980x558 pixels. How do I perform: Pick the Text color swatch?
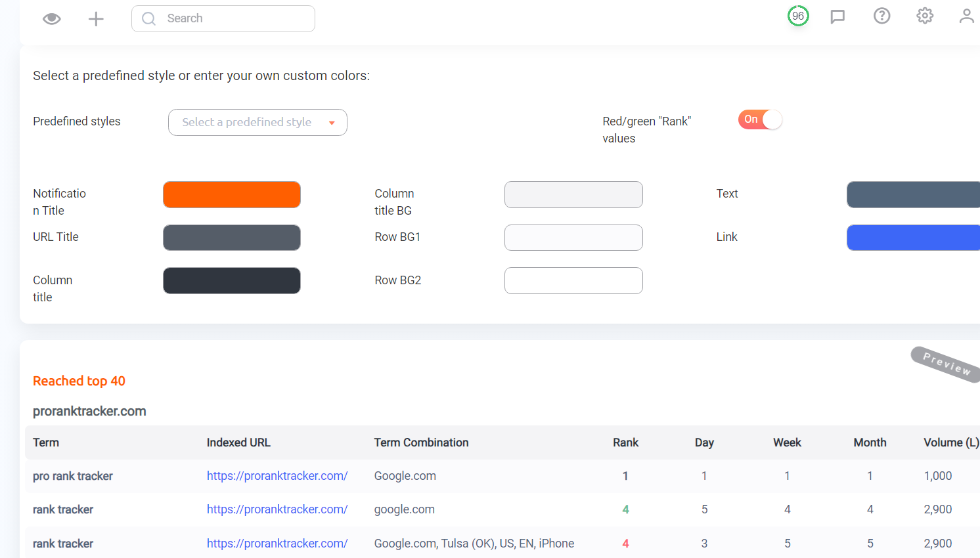pyautogui.click(x=913, y=194)
